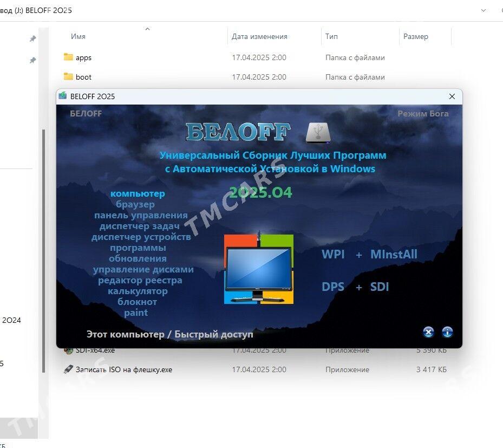Click Приложение type of Записать ISO file

(347, 369)
